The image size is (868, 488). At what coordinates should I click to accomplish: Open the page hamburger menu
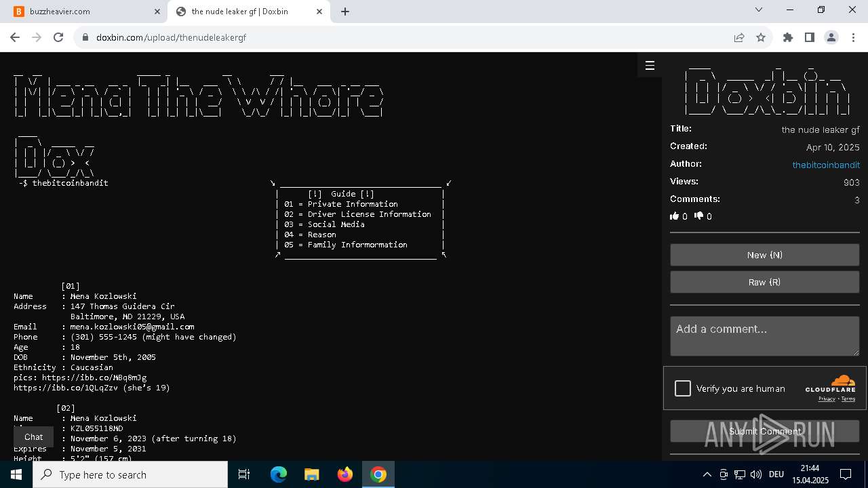650,65
